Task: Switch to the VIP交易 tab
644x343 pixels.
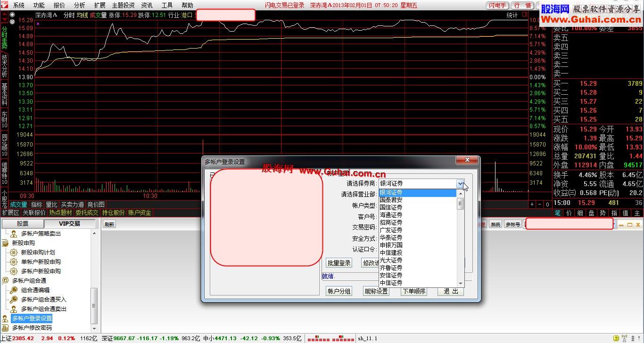Action: tap(69, 224)
